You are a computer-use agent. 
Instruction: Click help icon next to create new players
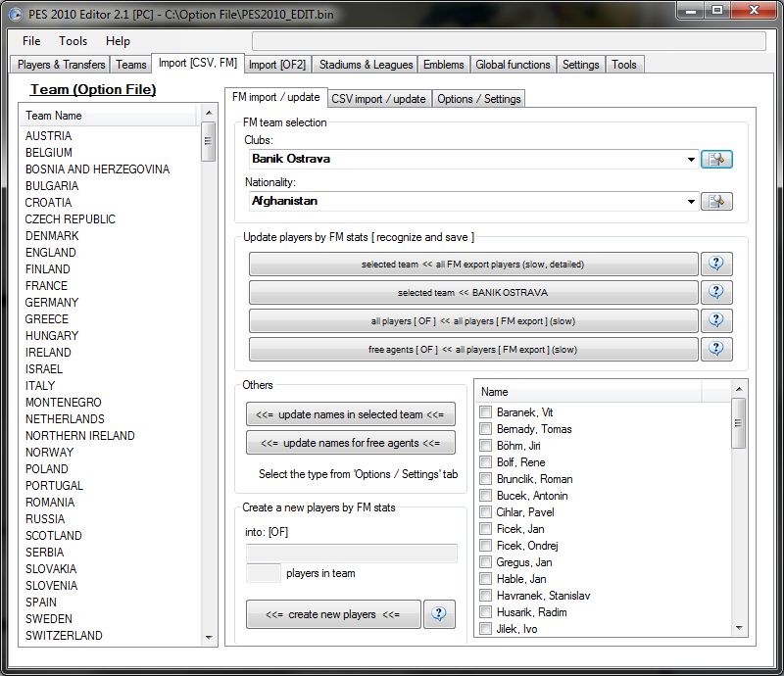[439, 614]
